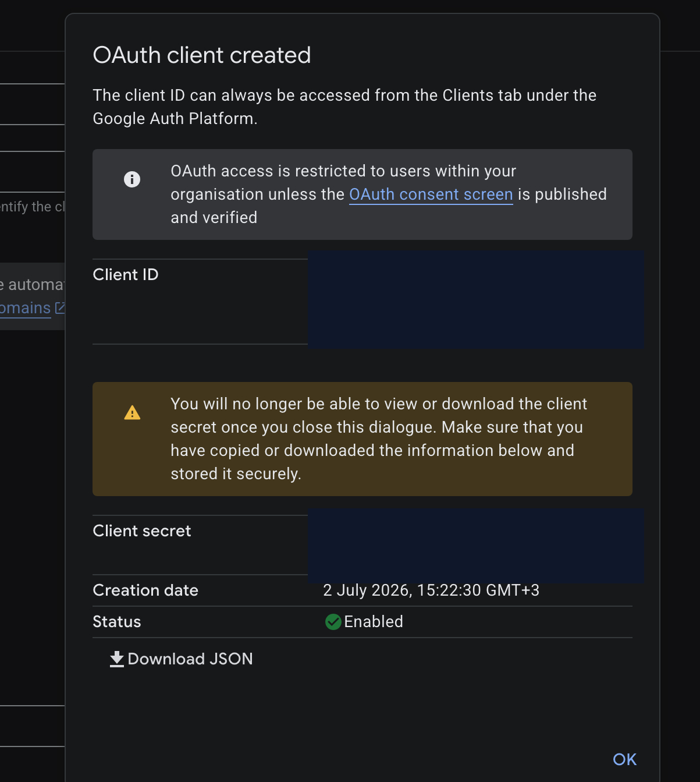This screenshot has height=782, width=700.
Task: Open the OAuth consent screen link
Action: [x=431, y=194]
